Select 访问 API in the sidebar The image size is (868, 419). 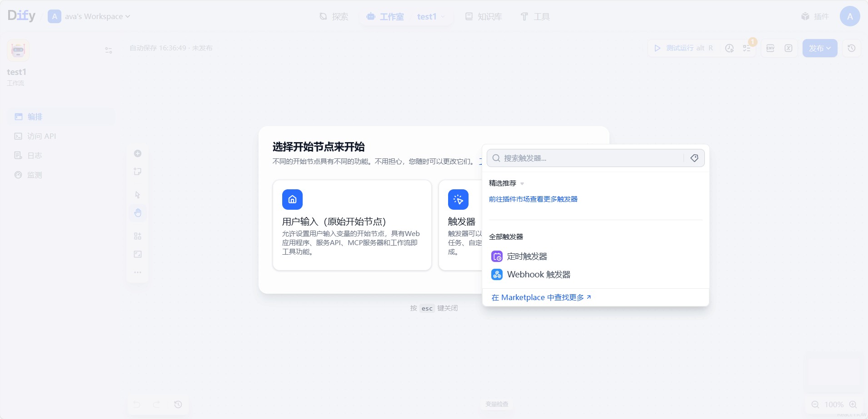[x=61, y=136]
